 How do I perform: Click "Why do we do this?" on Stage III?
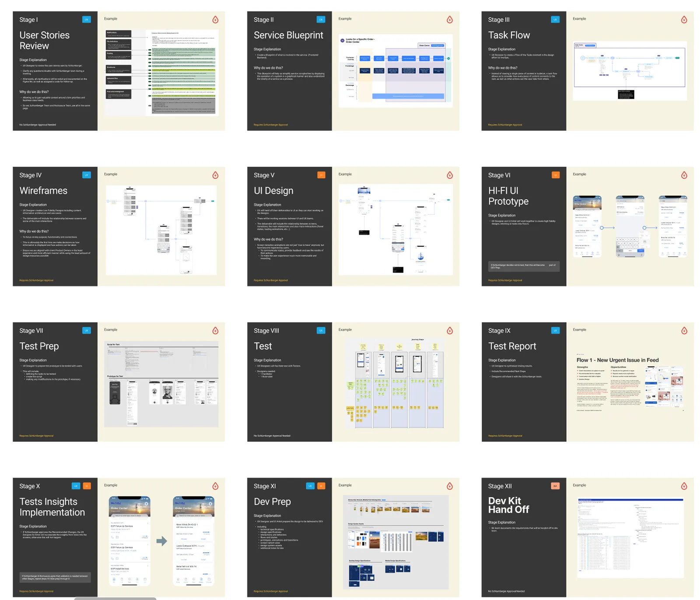click(x=503, y=68)
